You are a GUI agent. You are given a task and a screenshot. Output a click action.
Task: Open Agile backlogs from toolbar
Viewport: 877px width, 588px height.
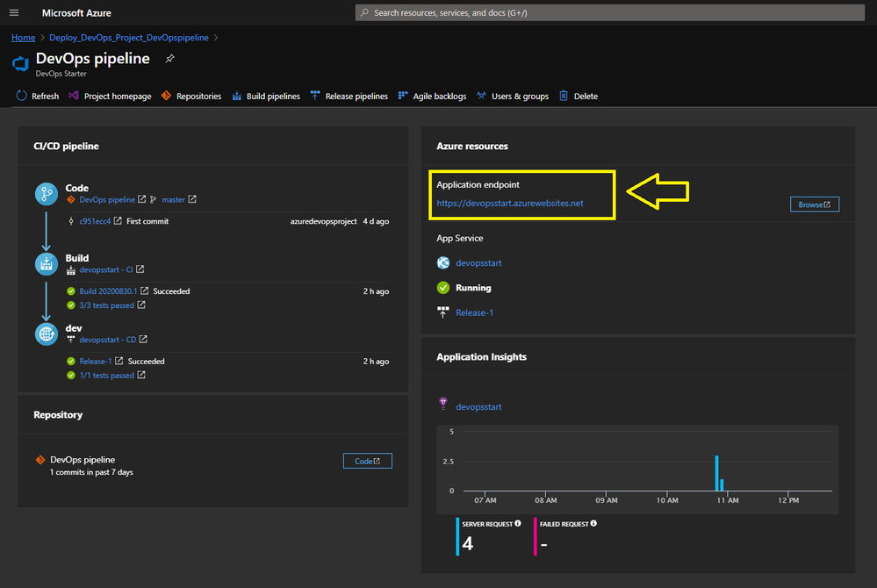tap(432, 97)
